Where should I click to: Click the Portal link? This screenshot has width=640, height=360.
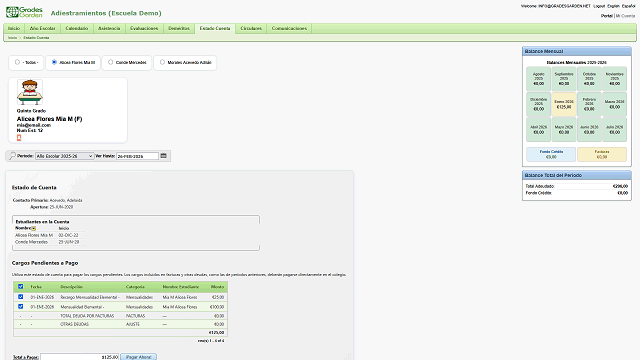click(607, 16)
